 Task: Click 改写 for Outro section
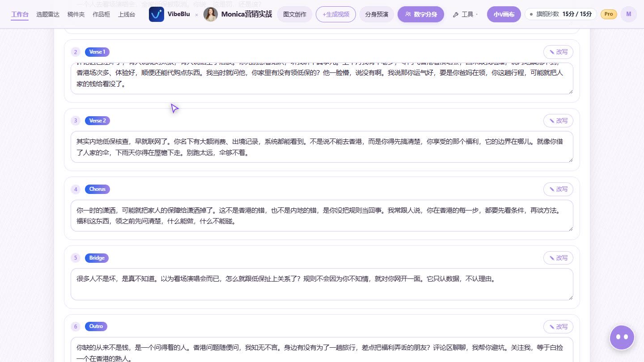558,327
